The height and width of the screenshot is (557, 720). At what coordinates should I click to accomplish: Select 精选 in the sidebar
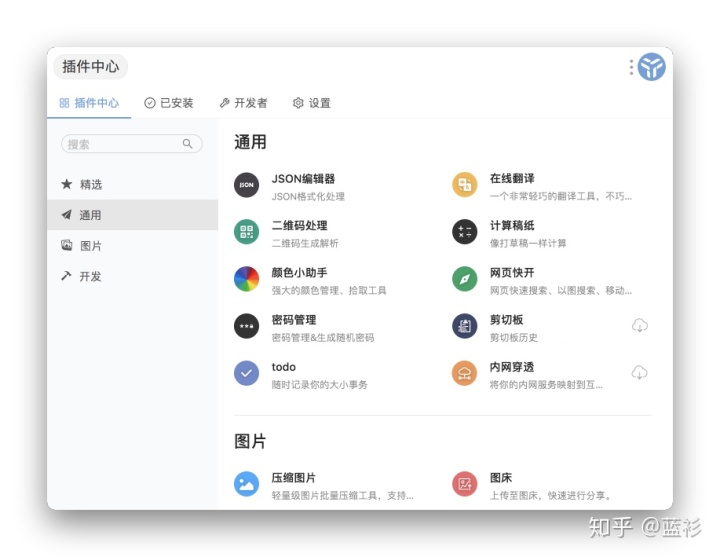pos(91,185)
